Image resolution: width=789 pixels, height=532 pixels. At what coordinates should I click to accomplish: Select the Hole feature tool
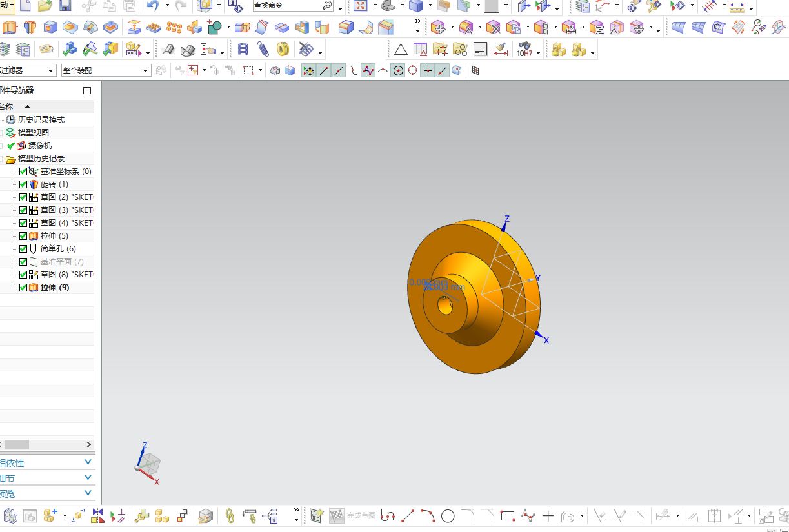tap(50, 28)
